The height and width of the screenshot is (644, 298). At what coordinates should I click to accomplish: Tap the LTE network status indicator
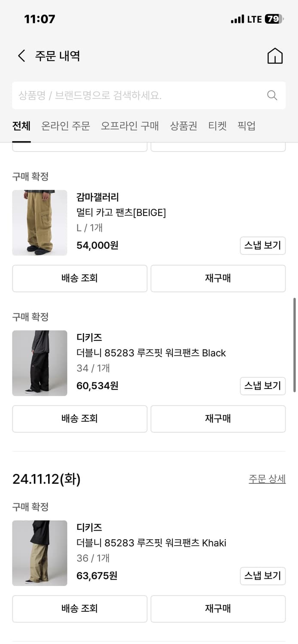(x=254, y=19)
